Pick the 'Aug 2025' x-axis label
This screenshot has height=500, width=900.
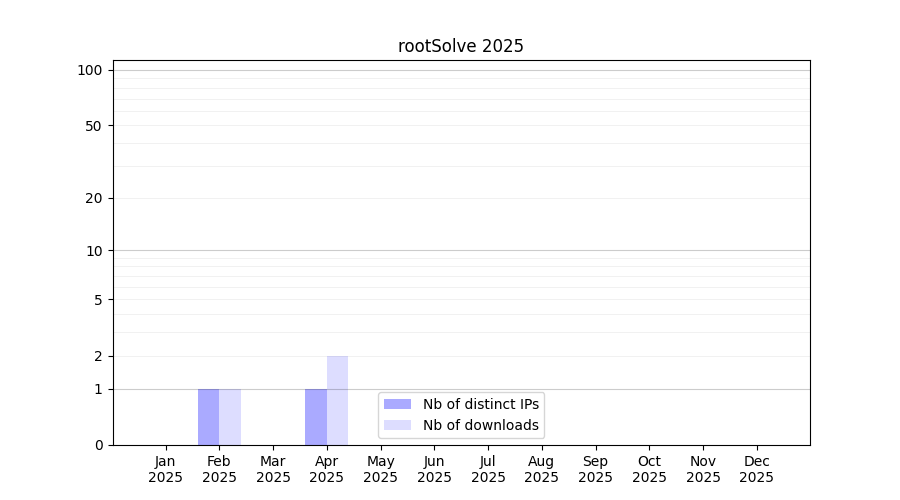click(542, 469)
